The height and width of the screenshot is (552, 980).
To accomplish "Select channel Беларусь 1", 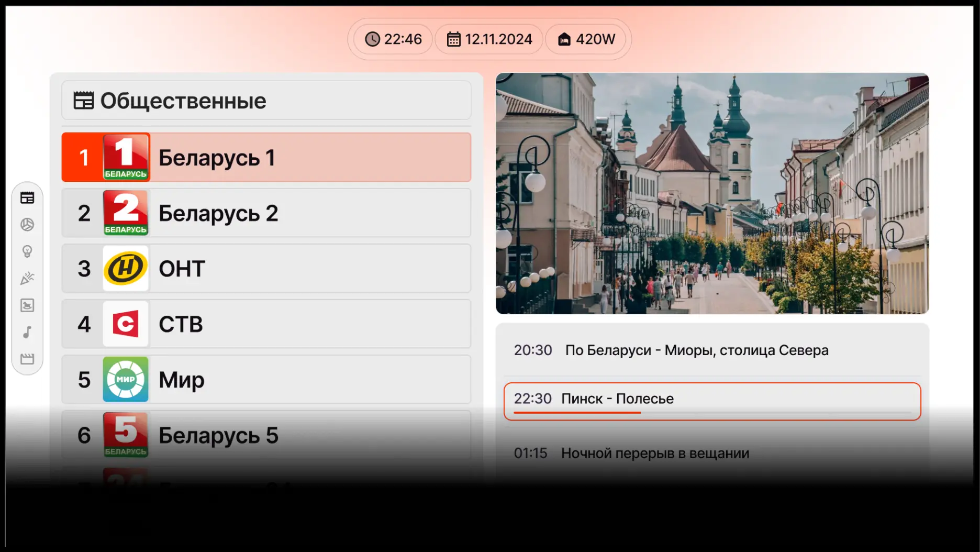I will [266, 158].
